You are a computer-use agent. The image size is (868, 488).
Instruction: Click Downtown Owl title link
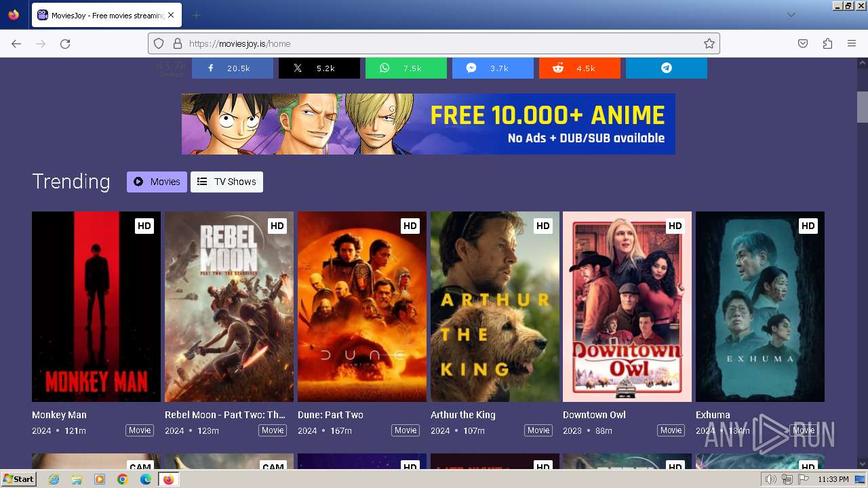(x=594, y=415)
